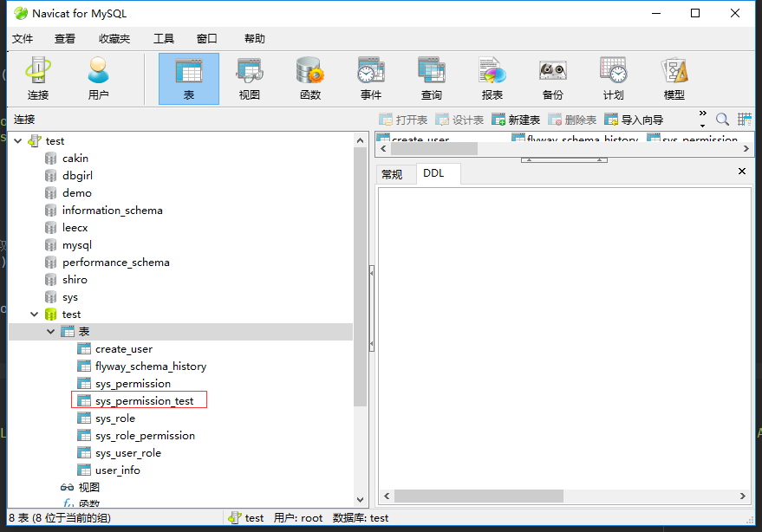Open the 事件 (Events) toolbar icon
The height and width of the screenshot is (532, 762).
(x=370, y=77)
